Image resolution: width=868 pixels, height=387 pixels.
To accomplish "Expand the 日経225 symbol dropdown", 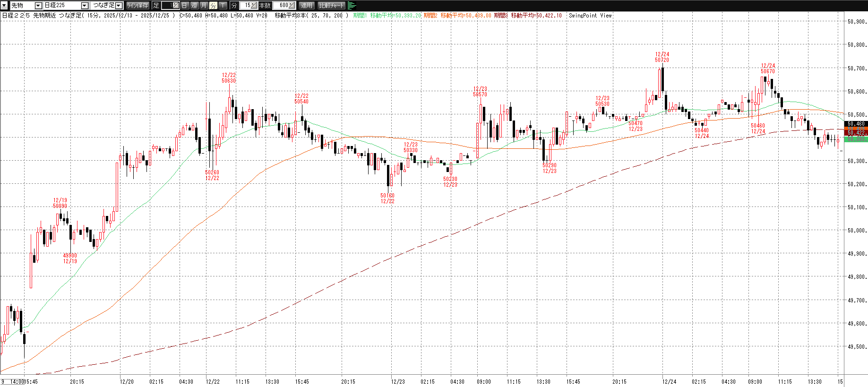I will tap(85, 6).
